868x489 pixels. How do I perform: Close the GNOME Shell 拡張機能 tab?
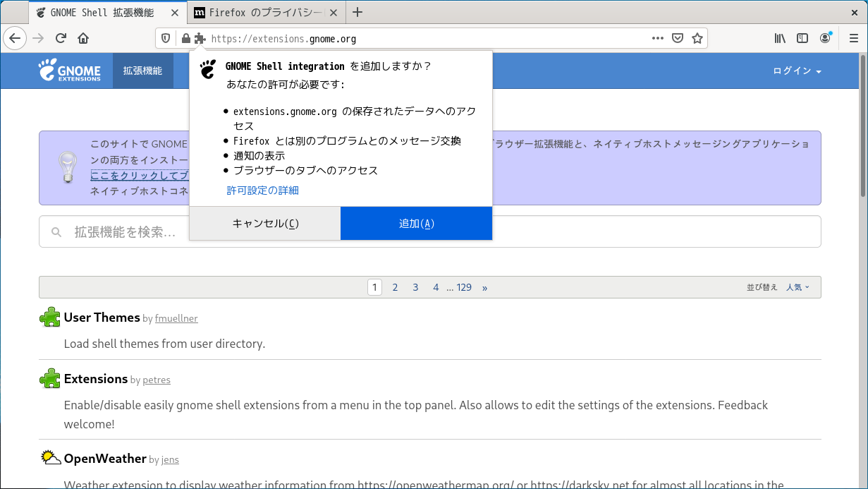(x=174, y=12)
